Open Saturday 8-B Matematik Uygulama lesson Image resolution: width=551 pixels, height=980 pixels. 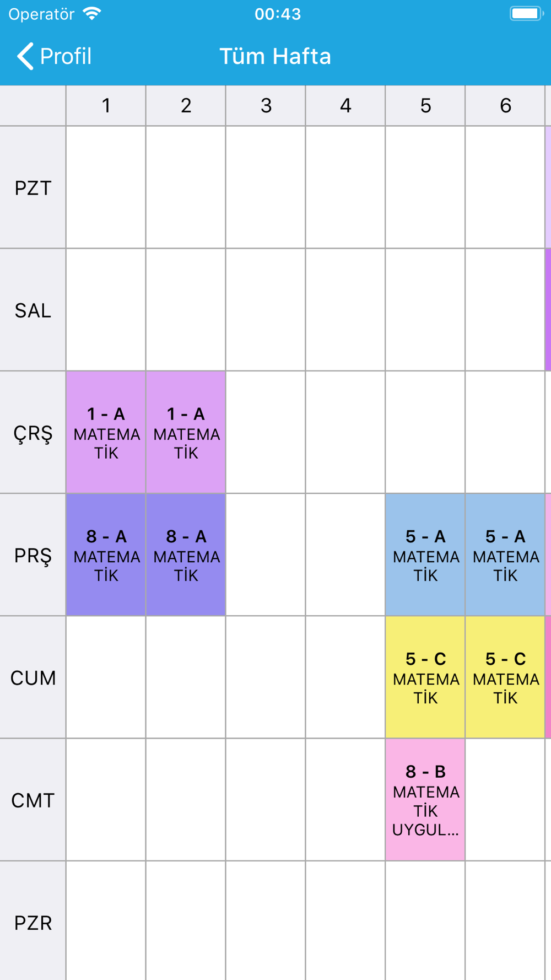pos(425,799)
